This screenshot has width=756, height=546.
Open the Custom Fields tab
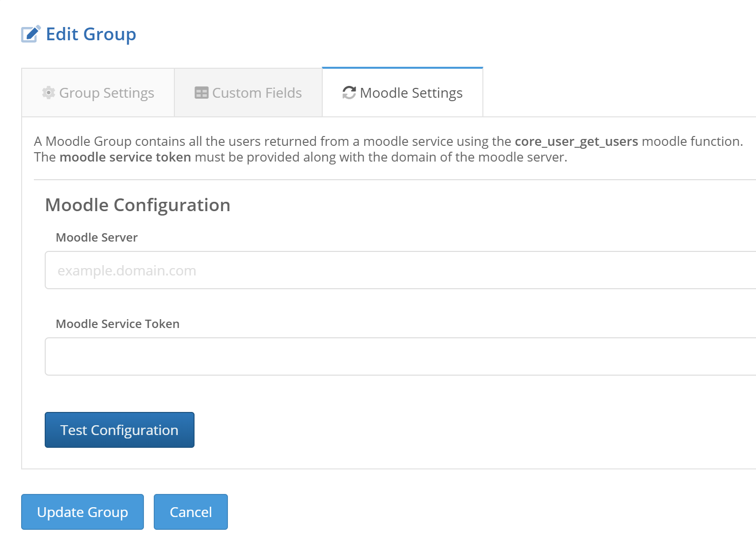coord(248,93)
